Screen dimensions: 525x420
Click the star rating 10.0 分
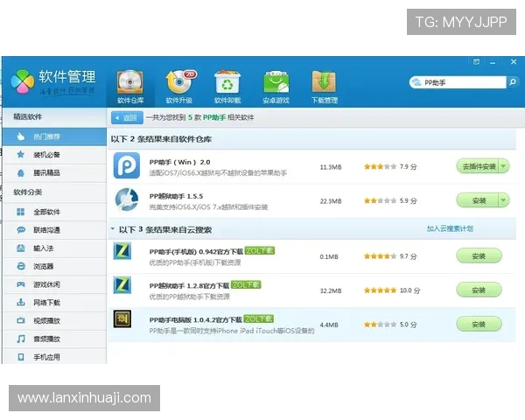[392, 290]
